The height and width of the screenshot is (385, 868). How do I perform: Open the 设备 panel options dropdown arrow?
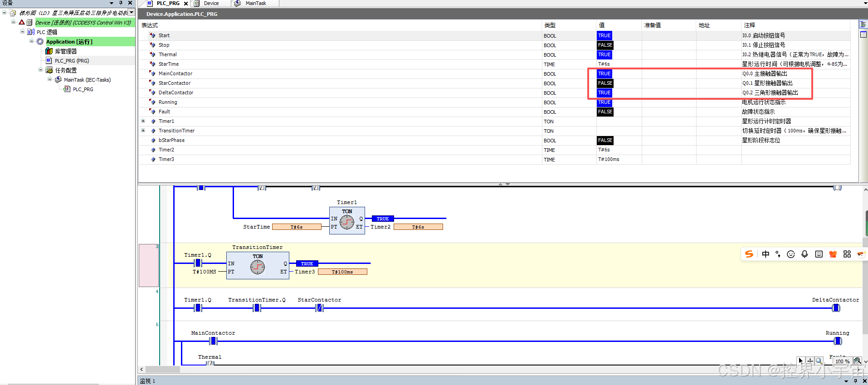pyautogui.click(x=112, y=3)
